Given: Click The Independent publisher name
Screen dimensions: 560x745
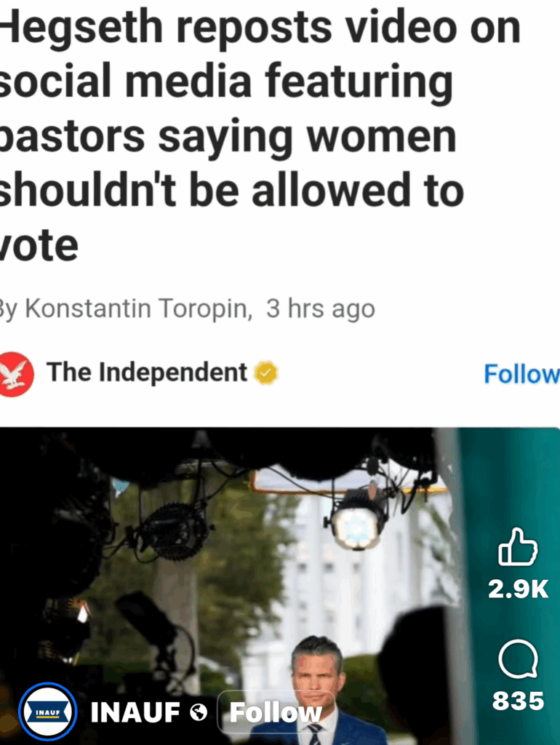Looking at the screenshot, I should pyautogui.click(x=147, y=372).
